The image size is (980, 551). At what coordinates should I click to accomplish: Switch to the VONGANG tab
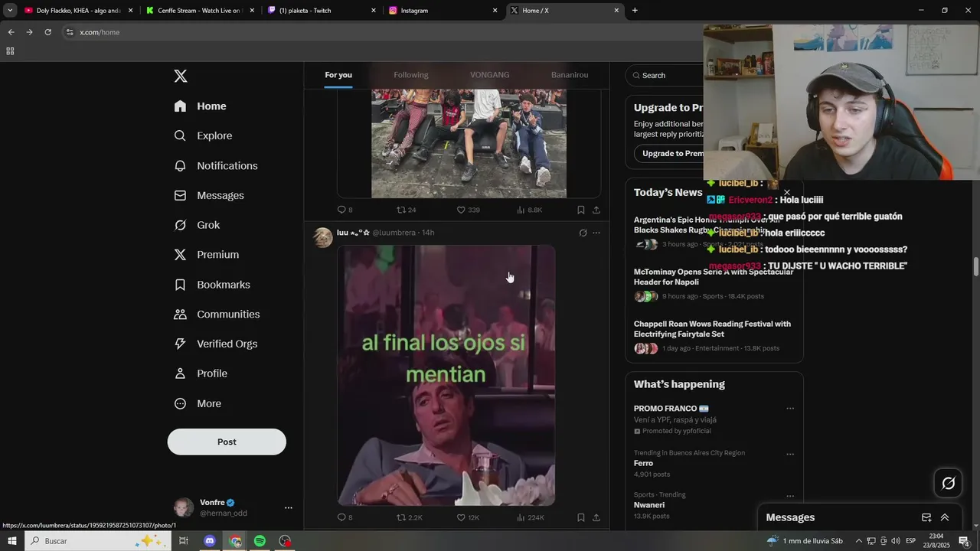[490, 75]
